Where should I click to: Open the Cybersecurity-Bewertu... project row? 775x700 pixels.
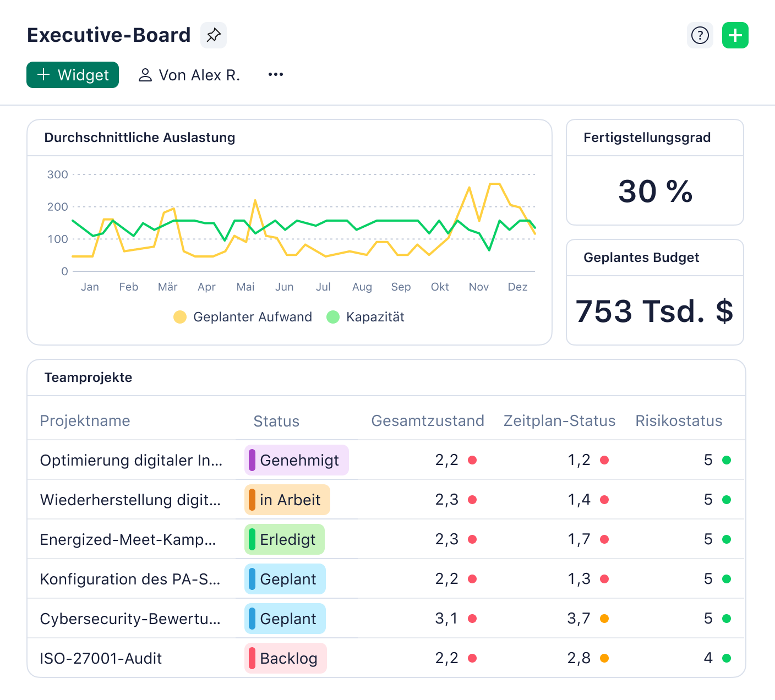coord(130,619)
